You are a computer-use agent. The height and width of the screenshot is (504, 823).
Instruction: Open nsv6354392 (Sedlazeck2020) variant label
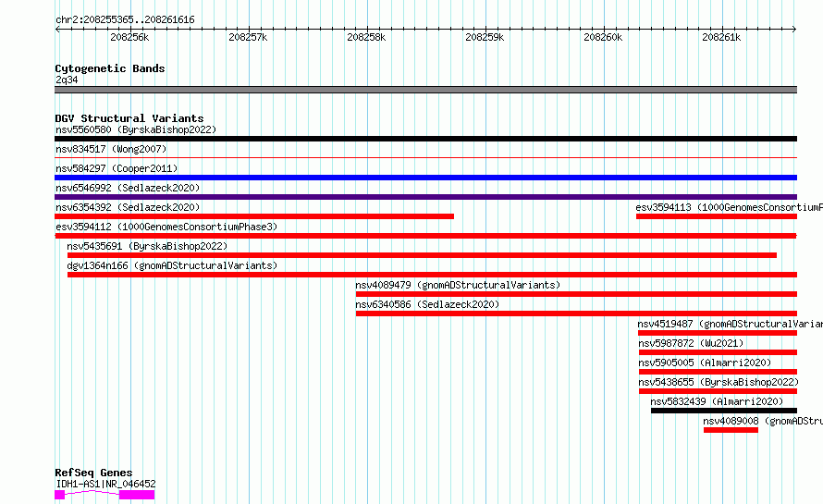[x=128, y=207]
